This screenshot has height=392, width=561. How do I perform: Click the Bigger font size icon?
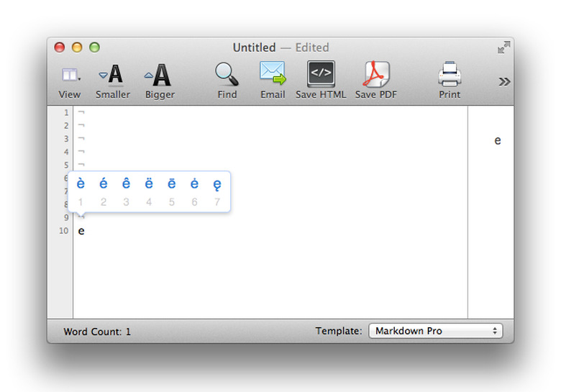[158, 75]
